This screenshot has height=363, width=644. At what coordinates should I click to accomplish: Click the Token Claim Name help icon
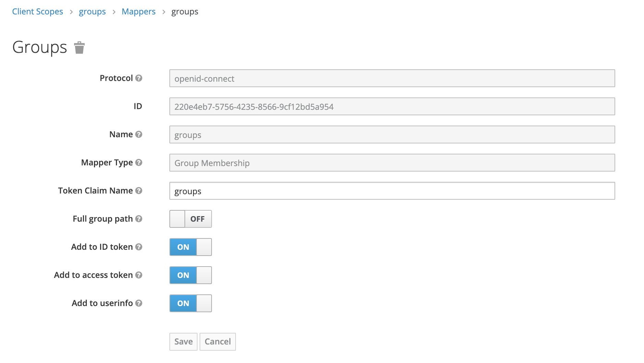click(x=139, y=191)
